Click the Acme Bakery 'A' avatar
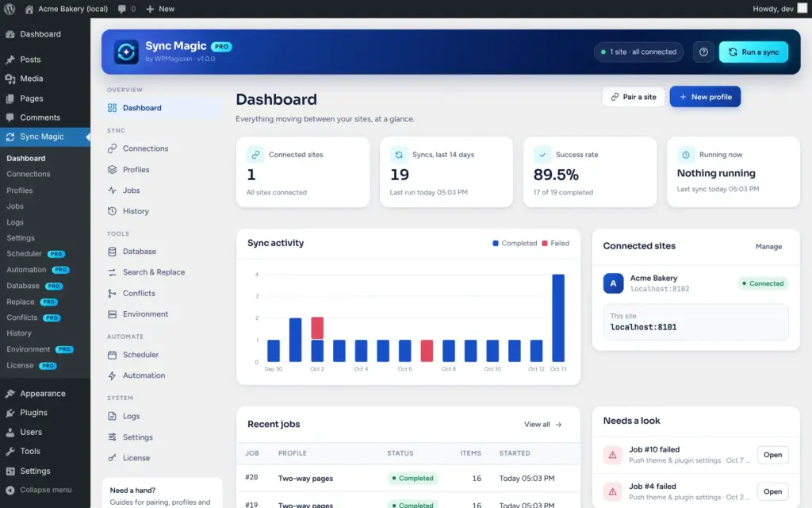 (x=613, y=283)
